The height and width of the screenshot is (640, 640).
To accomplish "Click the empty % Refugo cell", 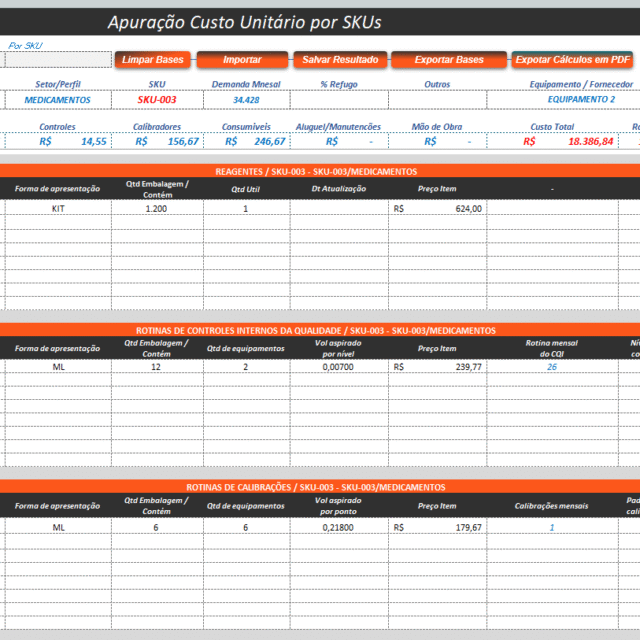I will [338, 100].
